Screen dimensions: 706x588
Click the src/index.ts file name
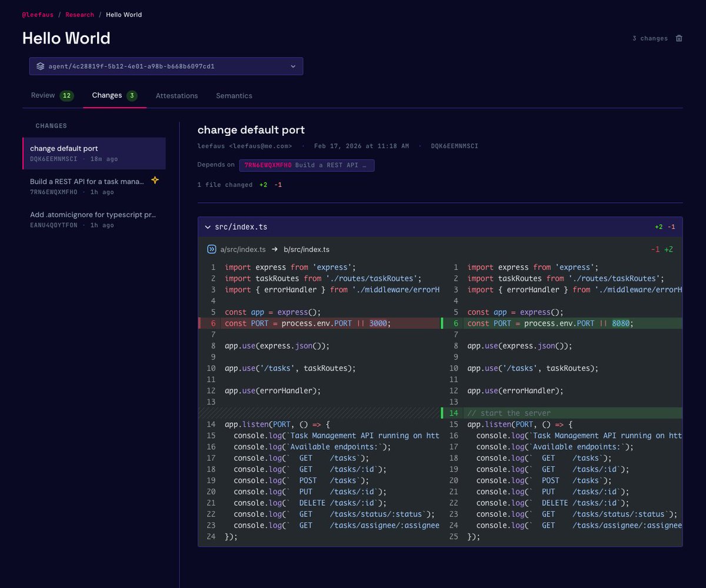[x=241, y=227]
